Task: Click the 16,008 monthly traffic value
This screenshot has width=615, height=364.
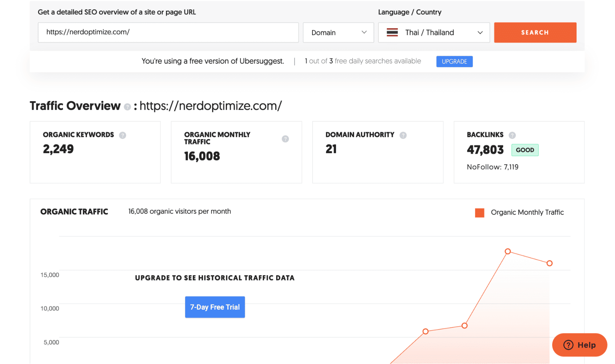Action: point(202,156)
